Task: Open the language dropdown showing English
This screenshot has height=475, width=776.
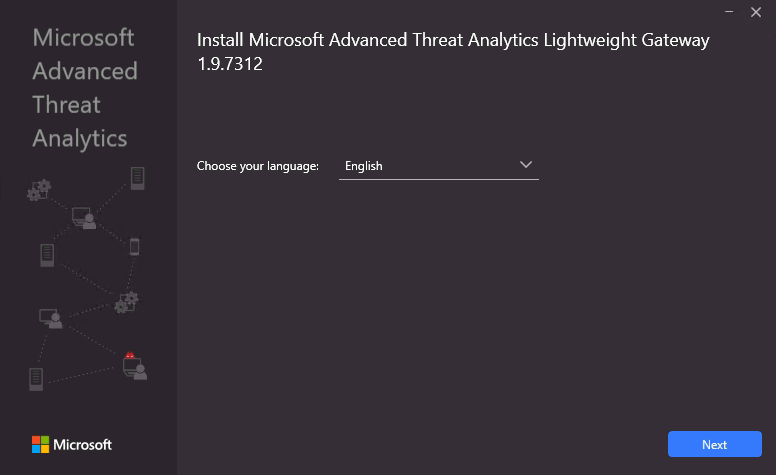Action: click(438, 166)
